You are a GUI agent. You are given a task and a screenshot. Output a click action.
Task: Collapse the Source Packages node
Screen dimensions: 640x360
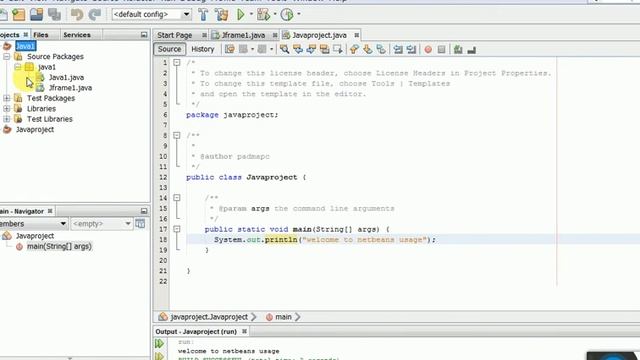pyautogui.click(x=7, y=56)
